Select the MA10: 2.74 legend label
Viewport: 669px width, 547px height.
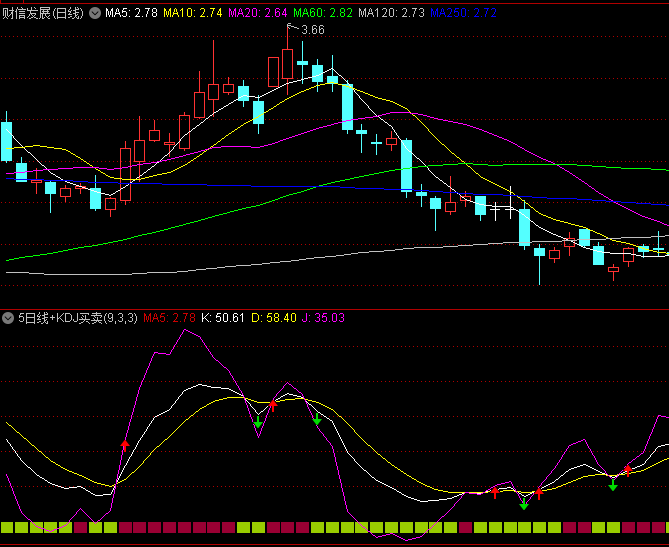(193, 13)
